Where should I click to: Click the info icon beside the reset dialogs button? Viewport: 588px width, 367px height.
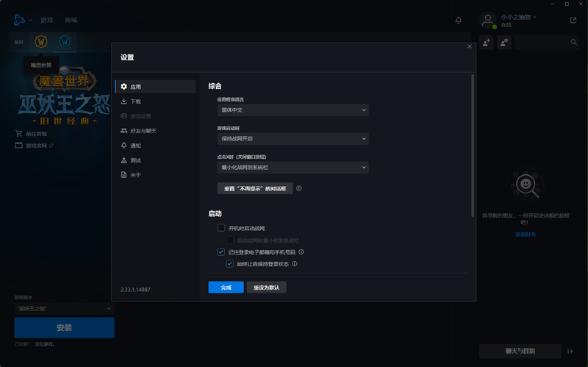point(299,188)
